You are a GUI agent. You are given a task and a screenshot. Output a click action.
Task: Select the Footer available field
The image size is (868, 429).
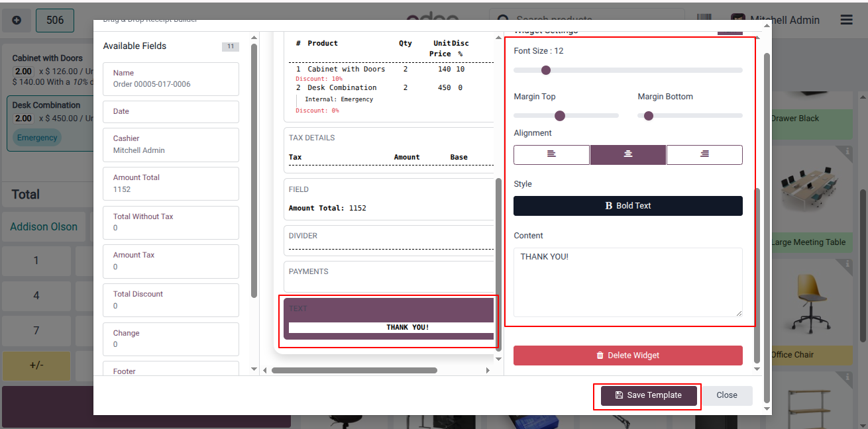tap(171, 368)
